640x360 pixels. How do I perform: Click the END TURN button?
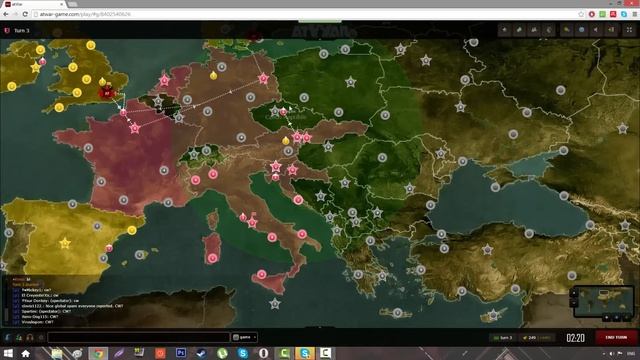pos(616,338)
